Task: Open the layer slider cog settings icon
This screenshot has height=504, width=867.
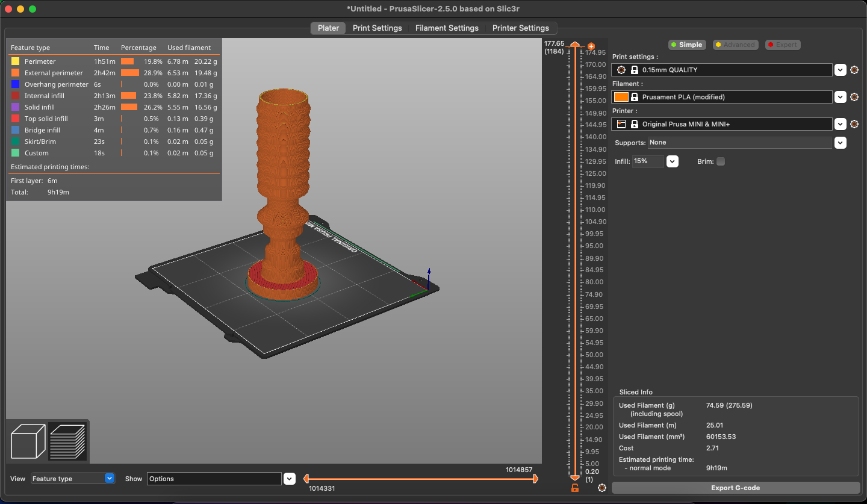Action: tap(602, 488)
